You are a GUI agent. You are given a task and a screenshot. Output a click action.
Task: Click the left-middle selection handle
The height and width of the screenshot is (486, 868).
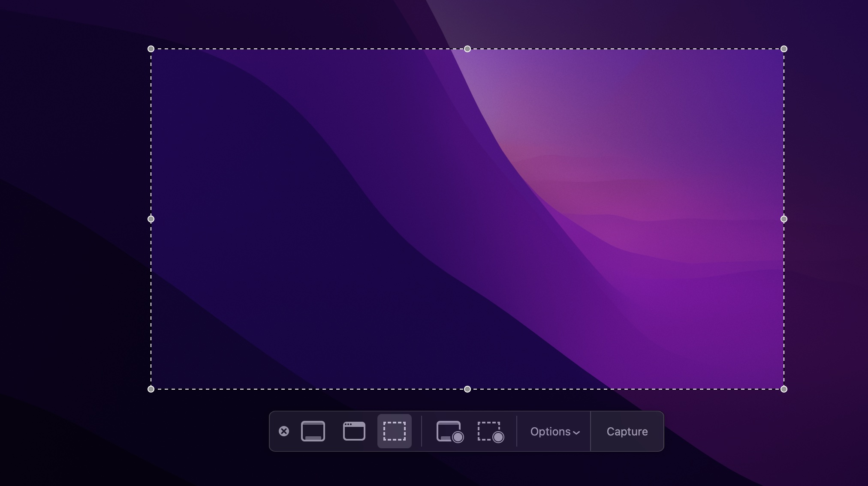click(x=151, y=219)
